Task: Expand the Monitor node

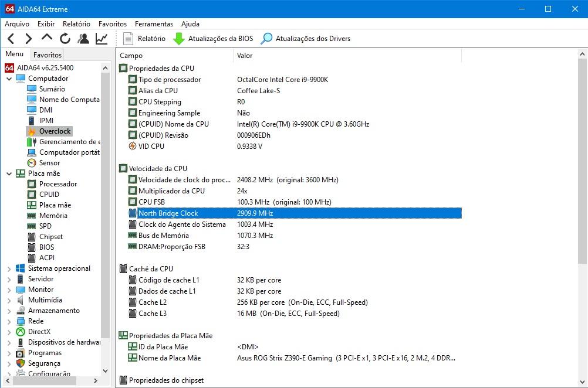Action: coord(9,290)
